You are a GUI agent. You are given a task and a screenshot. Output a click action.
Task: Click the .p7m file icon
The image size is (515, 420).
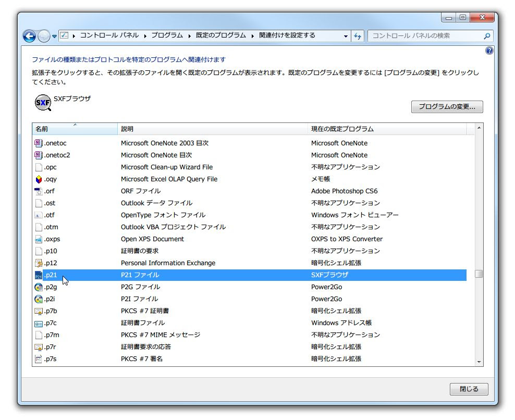39,335
